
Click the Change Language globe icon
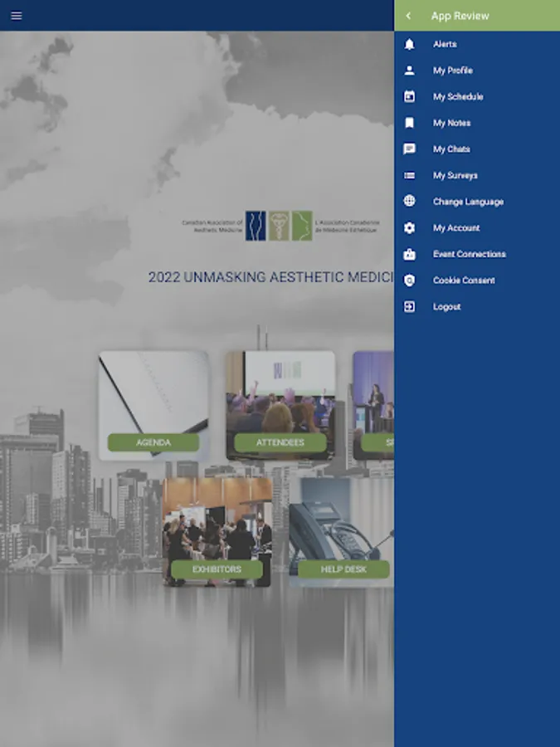click(x=410, y=201)
